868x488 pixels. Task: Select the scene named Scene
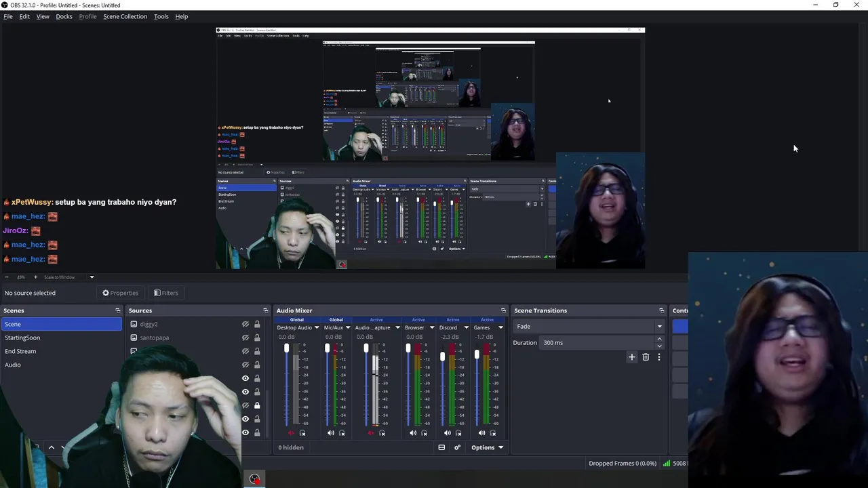(x=61, y=324)
